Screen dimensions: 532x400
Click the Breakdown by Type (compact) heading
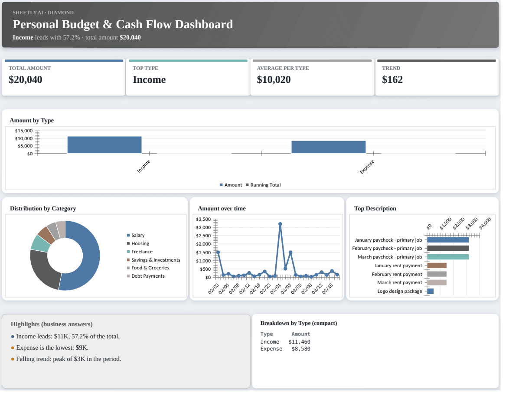299,323
